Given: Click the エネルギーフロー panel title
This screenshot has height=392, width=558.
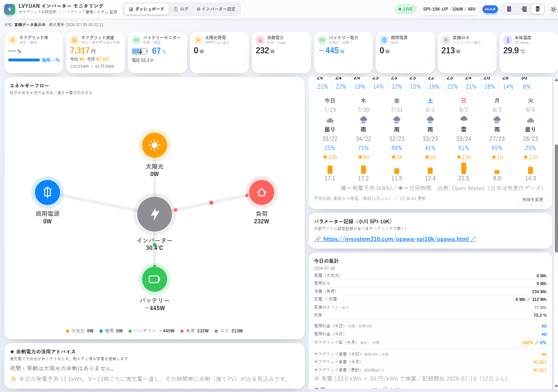Looking at the screenshot, I should coord(29,86).
